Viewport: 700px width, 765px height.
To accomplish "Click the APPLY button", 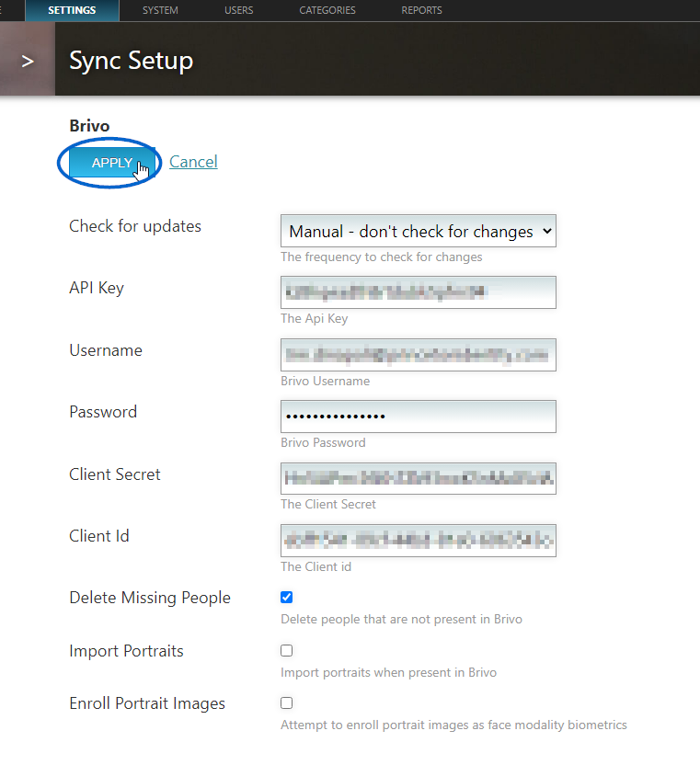I will 112,163.
